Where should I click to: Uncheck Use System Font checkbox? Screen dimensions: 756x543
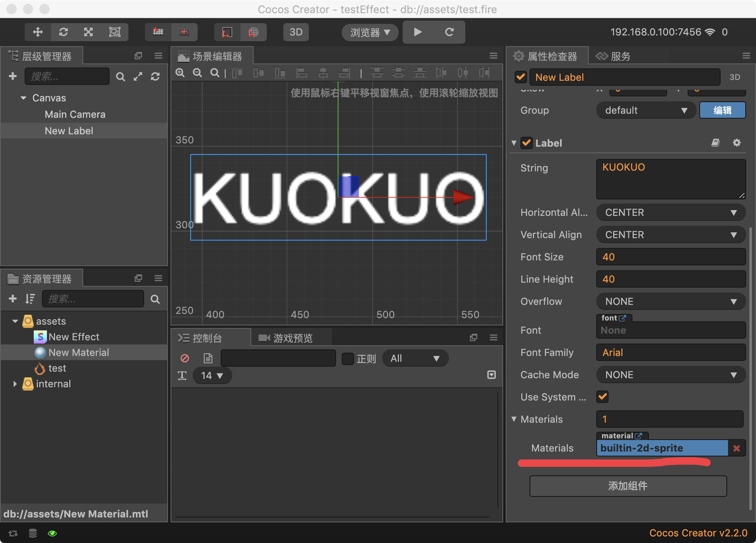coord(602,397)
